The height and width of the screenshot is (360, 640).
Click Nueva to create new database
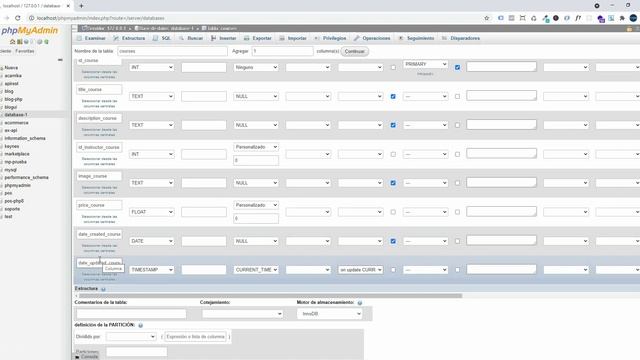(11, 68)
